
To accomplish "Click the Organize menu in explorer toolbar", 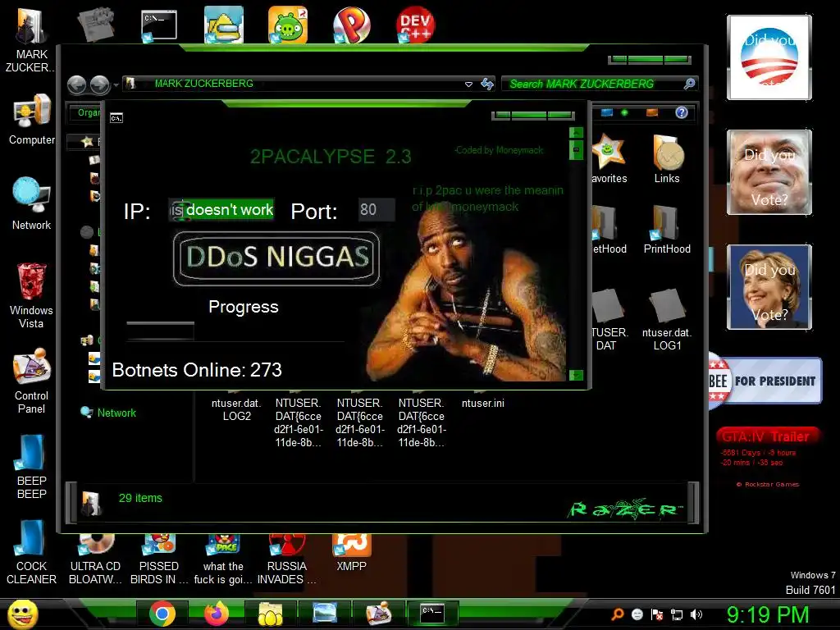I will pos(85,112).
